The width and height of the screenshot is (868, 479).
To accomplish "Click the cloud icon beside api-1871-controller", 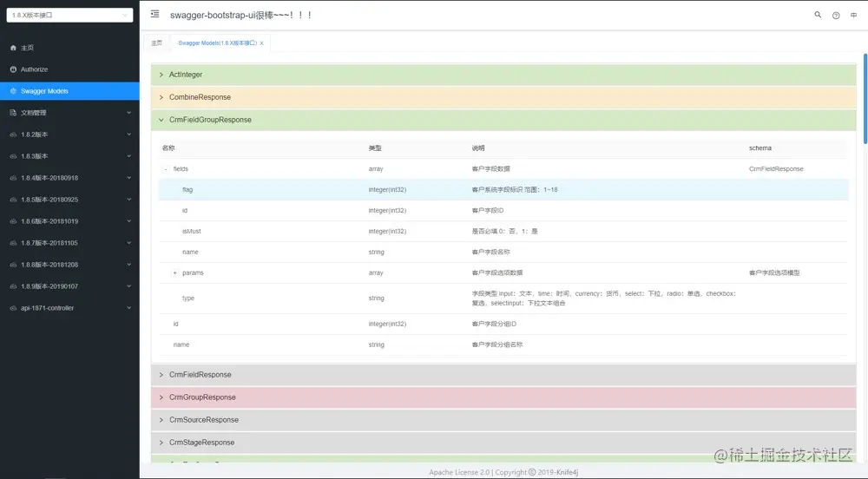I will click(x=13, y=308).
